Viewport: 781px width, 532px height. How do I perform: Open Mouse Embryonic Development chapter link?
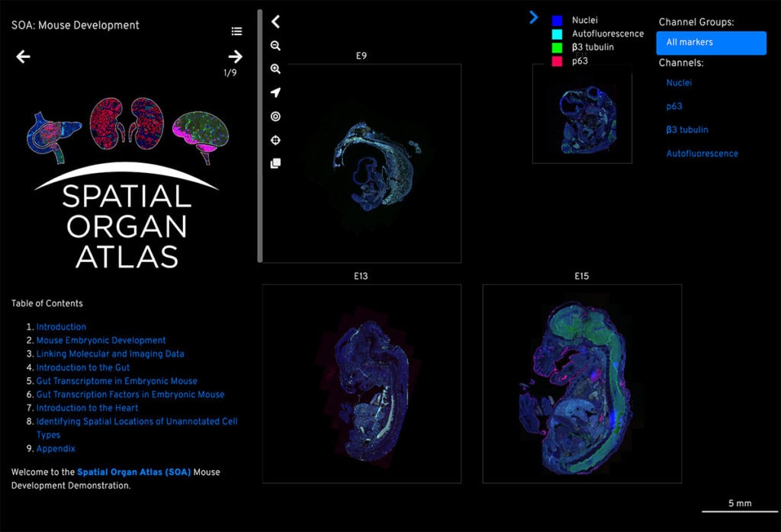tap(101, 341)
